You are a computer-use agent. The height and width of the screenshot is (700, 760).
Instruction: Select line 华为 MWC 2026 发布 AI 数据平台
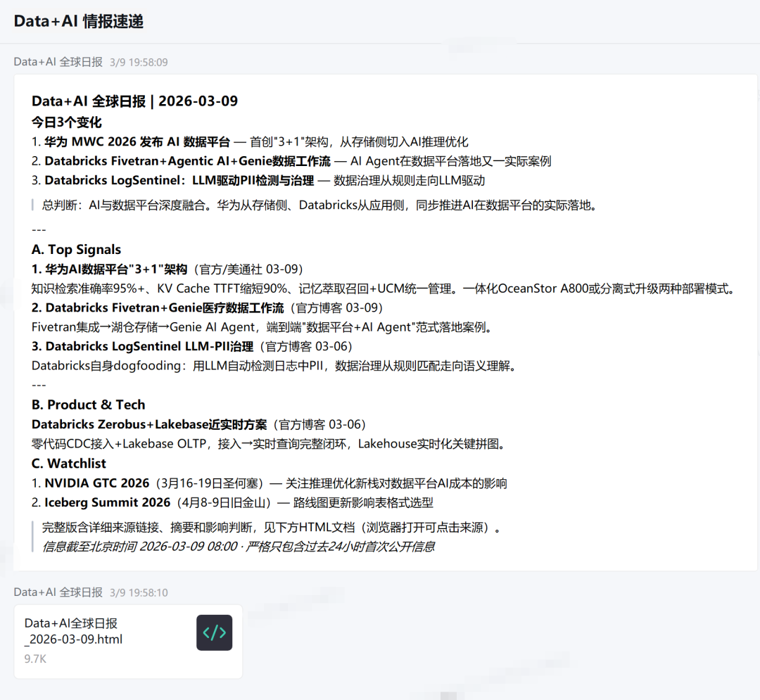click(x=250, y=142)
